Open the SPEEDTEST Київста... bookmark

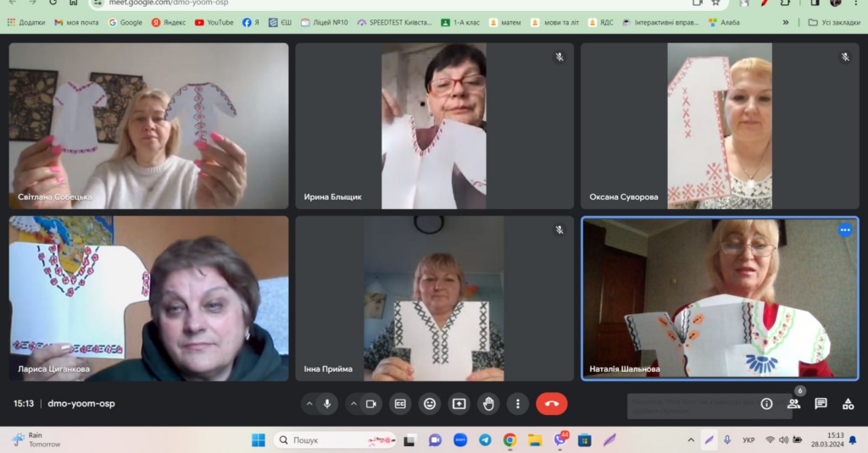tap(394, 23)
